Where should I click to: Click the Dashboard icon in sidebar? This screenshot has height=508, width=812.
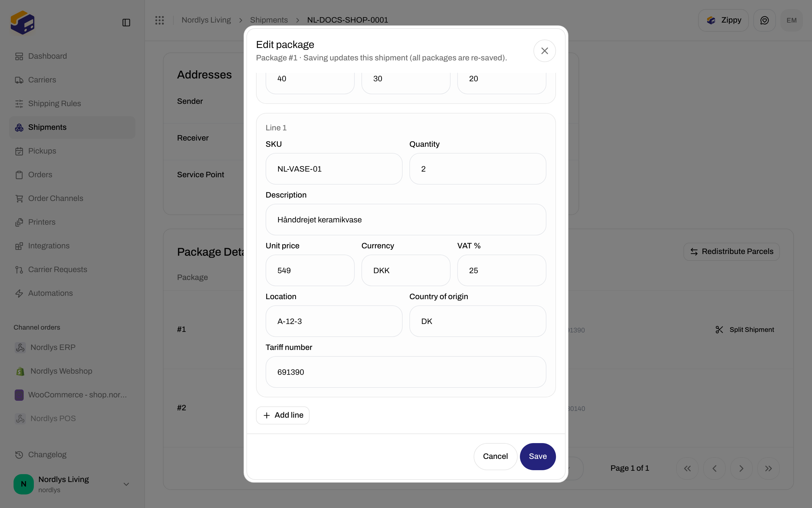coord(19,56)
